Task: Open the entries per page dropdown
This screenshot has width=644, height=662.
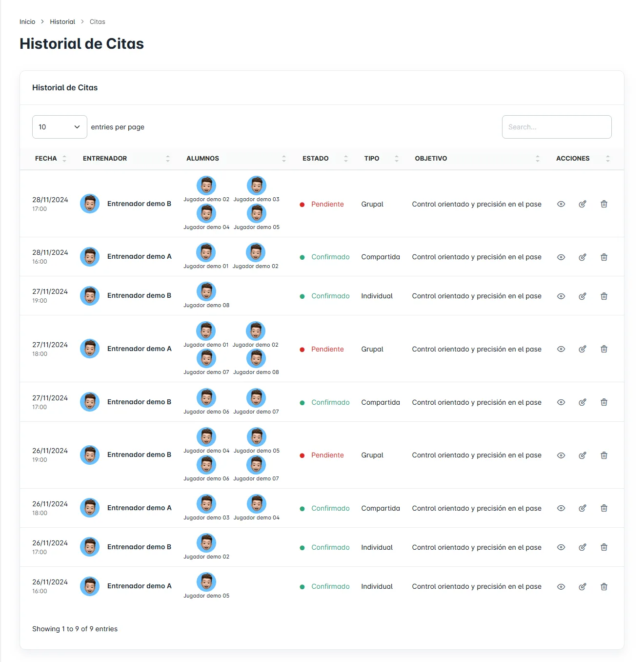Action: [x=60, y=127]
